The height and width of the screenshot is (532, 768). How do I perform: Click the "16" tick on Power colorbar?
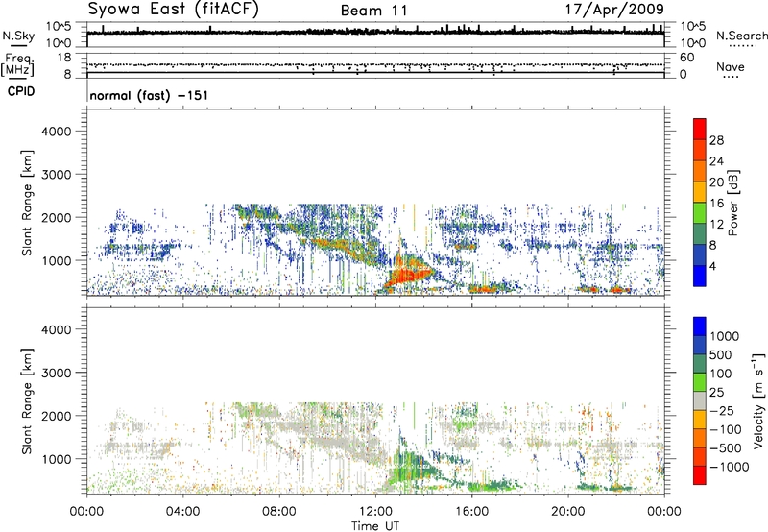716,204
